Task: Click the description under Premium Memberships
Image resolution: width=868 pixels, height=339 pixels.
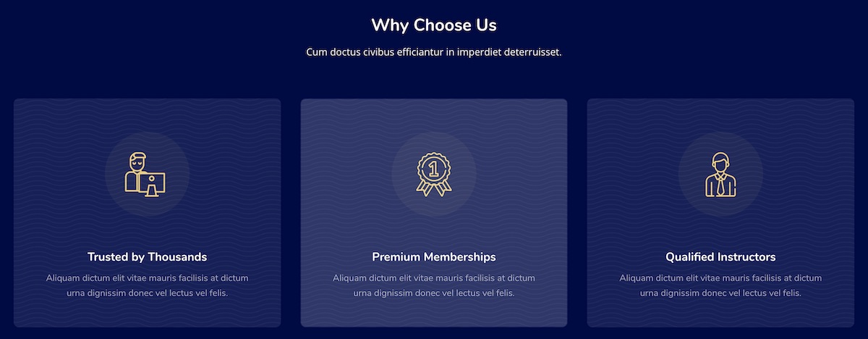Action: click(x=434, y=285)
